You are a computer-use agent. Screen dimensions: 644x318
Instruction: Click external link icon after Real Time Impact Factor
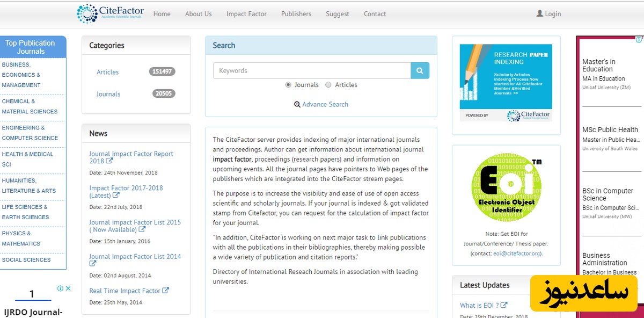tap(166, 291)
